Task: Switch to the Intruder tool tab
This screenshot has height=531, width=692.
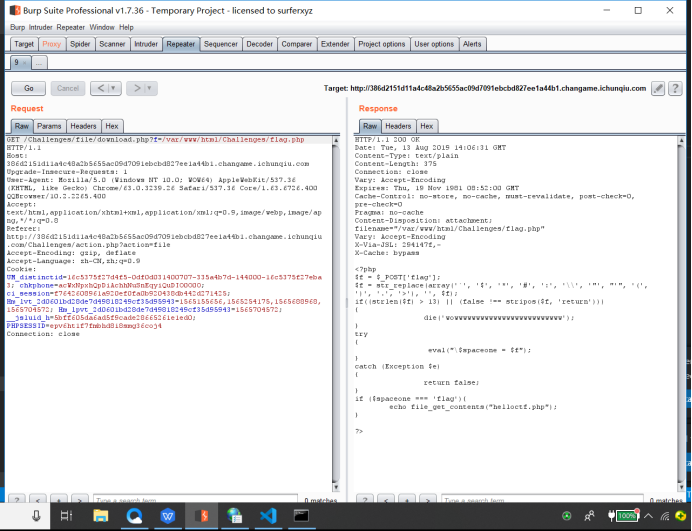Action: click(x=146, y=44)
